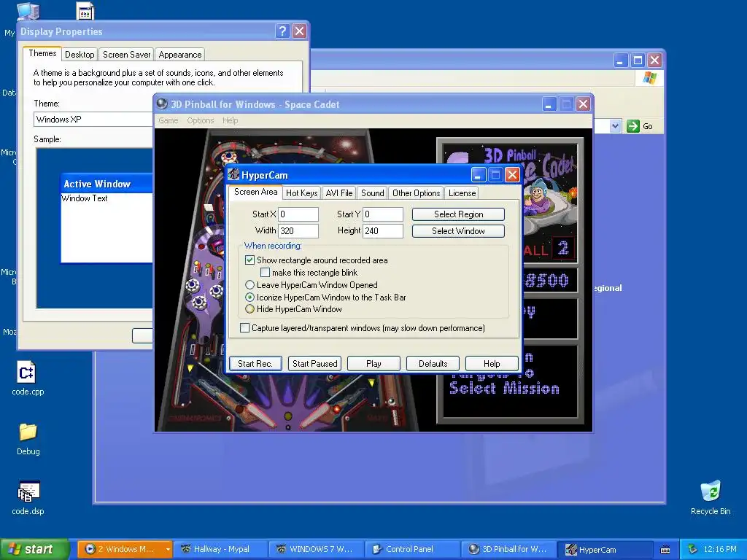Click the Start Y input field
This screenshot has width=747, height=560.
[x=383, y=214]
